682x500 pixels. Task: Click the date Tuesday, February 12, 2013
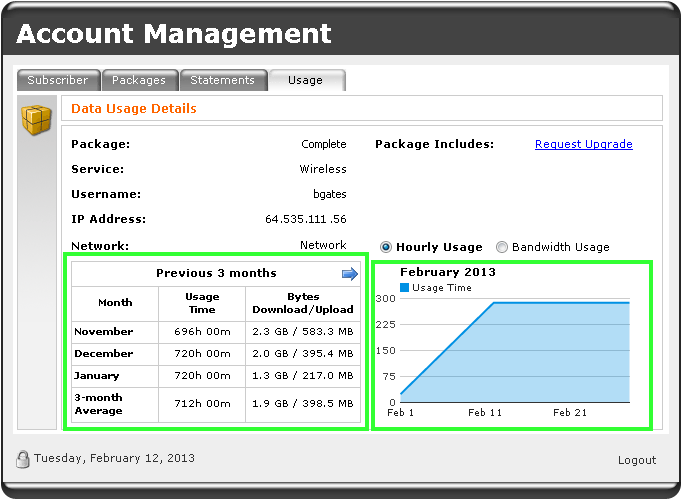114,458
